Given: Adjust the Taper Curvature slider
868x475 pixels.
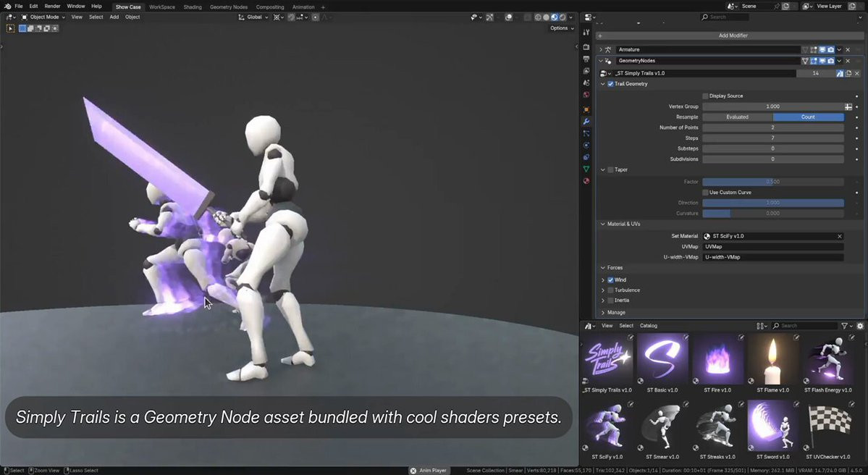Looking at the screenshot, I should [773, 214].
